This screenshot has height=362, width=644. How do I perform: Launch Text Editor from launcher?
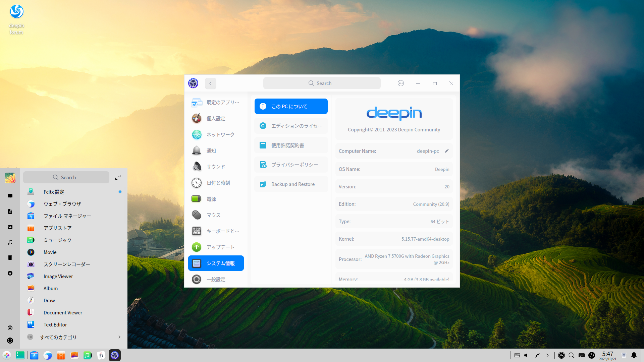pyautogui.click(x=55, y=324)
